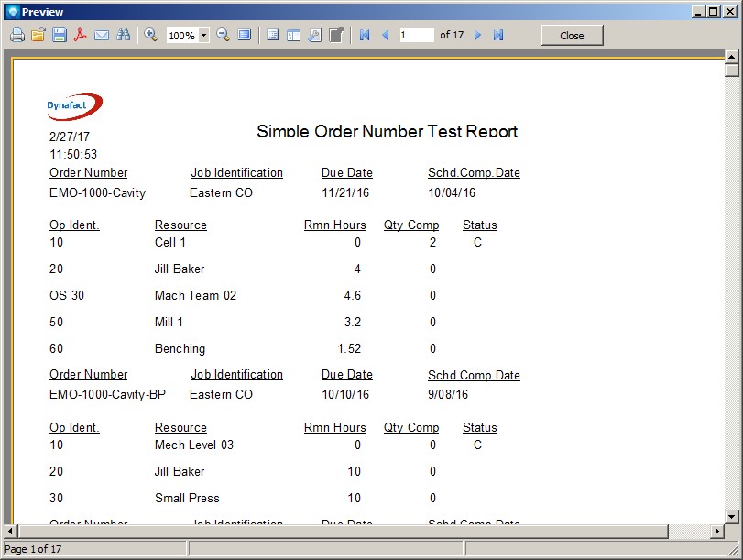Zoom in with the magnifier plus icon
The width and height of the screenshot is (743, 560).
click(x=150, y=35)
